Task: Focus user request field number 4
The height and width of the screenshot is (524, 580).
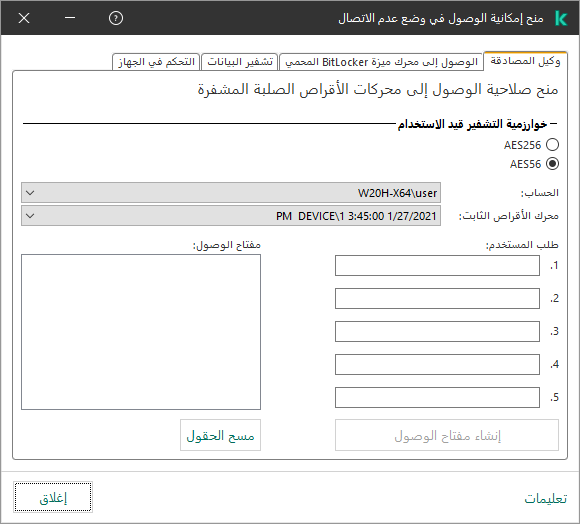Action: 437,365
